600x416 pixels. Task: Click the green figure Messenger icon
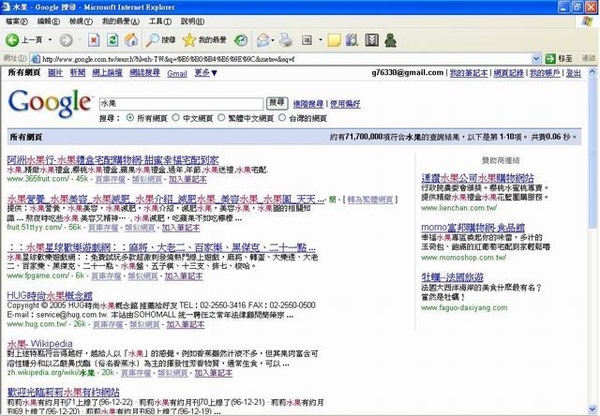[x=390, y=40]
